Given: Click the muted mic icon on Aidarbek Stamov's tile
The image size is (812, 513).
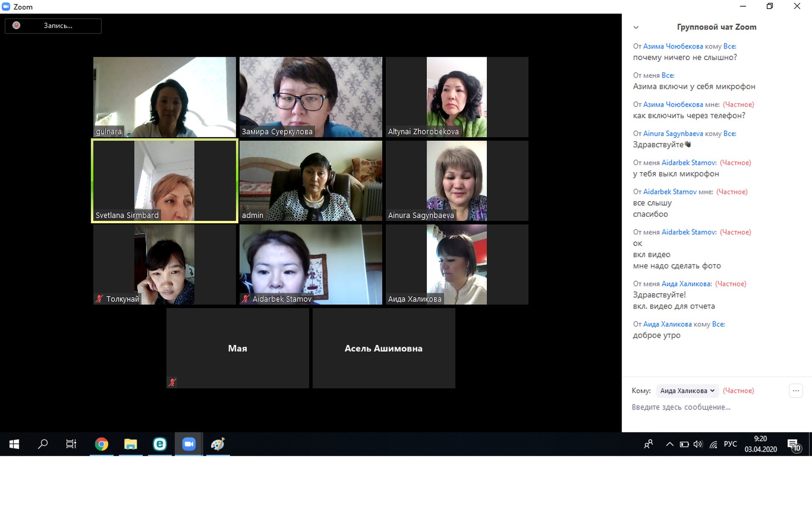Looking at the screenshot, I should coord(245,299).
